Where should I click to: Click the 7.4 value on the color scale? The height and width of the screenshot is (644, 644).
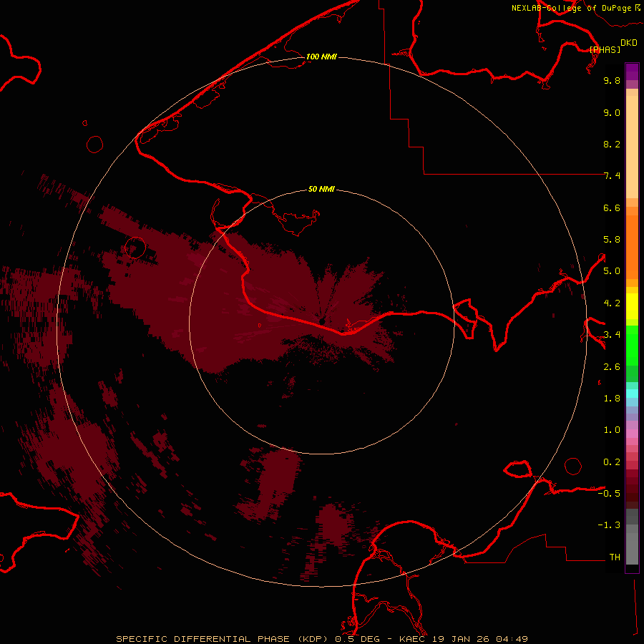(x=612, y=176)
